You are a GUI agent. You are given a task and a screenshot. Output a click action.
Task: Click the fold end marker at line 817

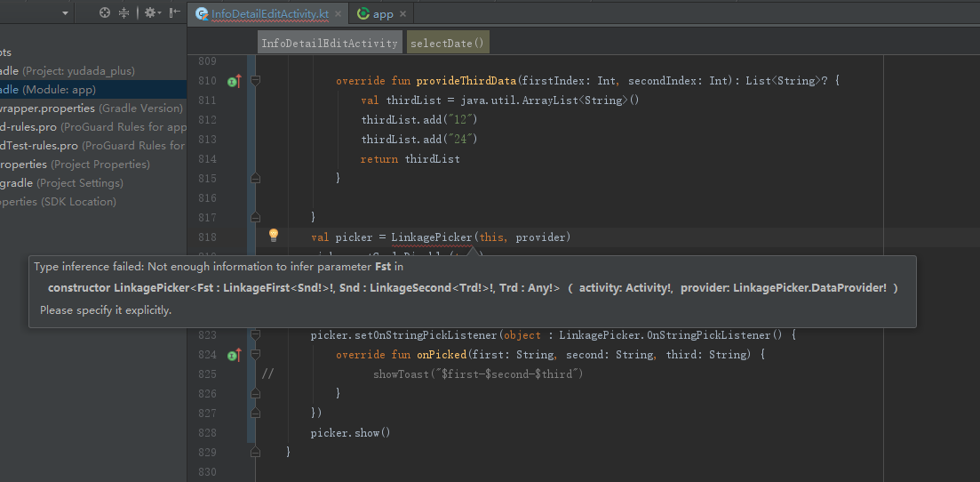click(x=255, y=217)
